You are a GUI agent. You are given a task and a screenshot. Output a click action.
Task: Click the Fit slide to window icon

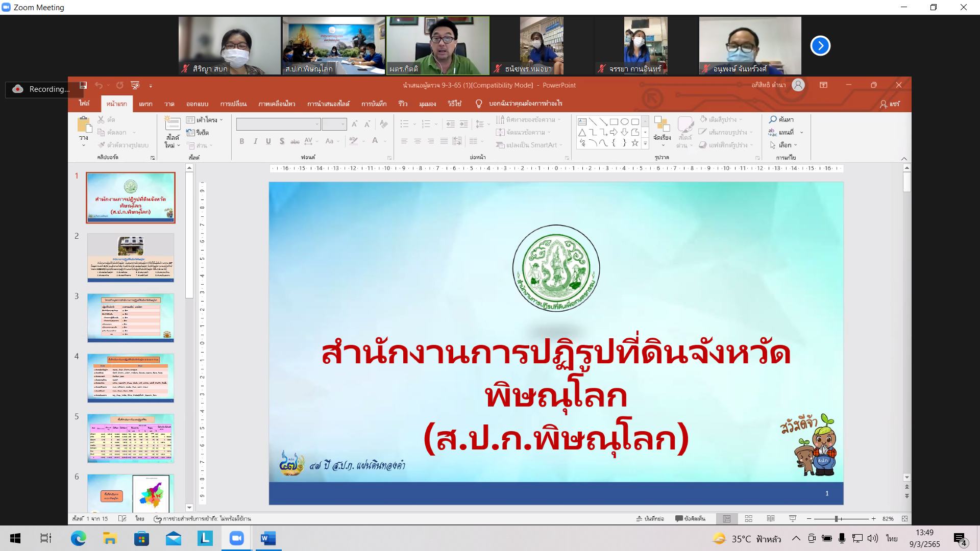904,519
